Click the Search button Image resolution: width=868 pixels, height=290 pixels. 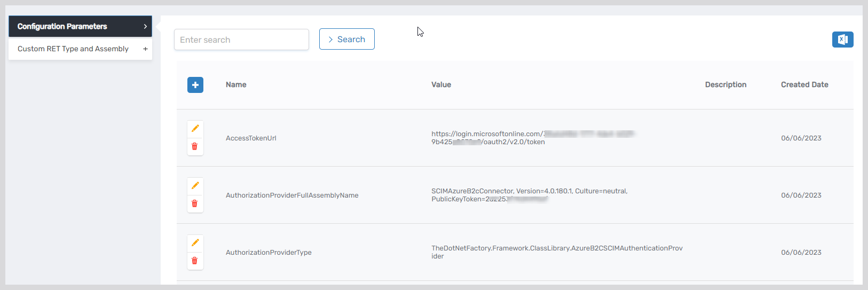point(347,39)
